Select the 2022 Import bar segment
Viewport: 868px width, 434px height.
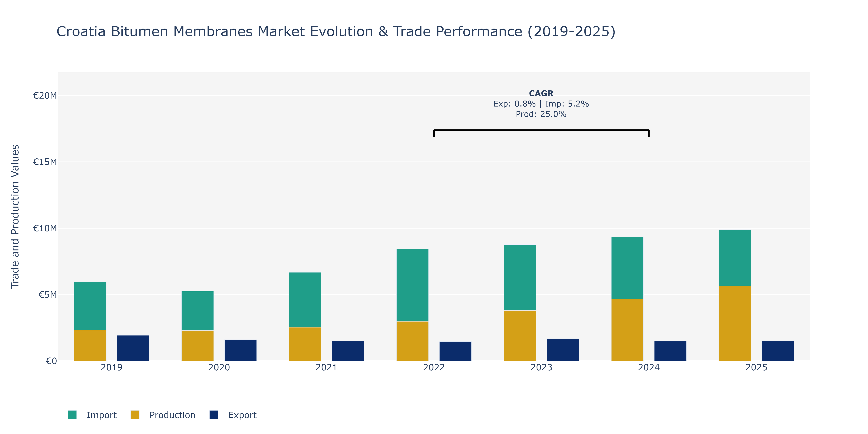[412, 285]
